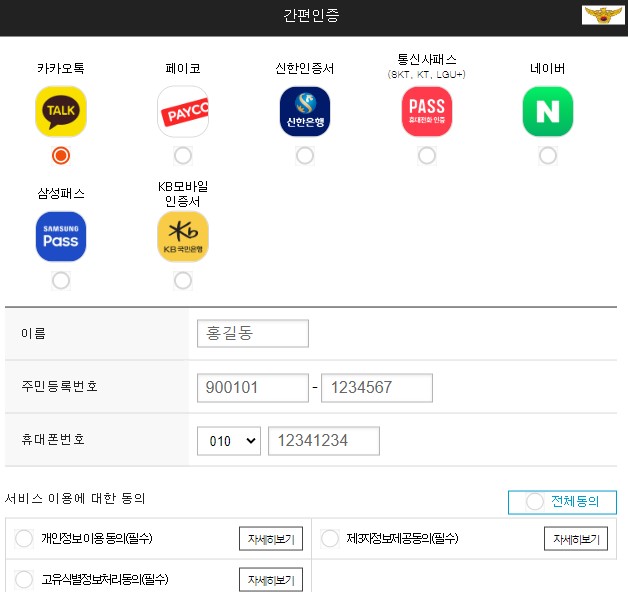Check the 제3자정보제공동의(필수) box
628x592 pixels.
pos(330,538)
